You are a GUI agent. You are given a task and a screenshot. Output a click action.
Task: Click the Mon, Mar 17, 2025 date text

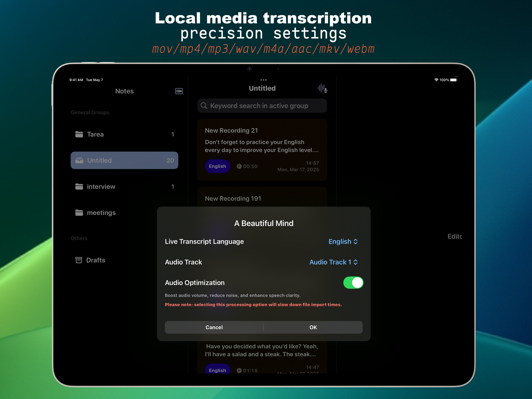click(298, 170)
